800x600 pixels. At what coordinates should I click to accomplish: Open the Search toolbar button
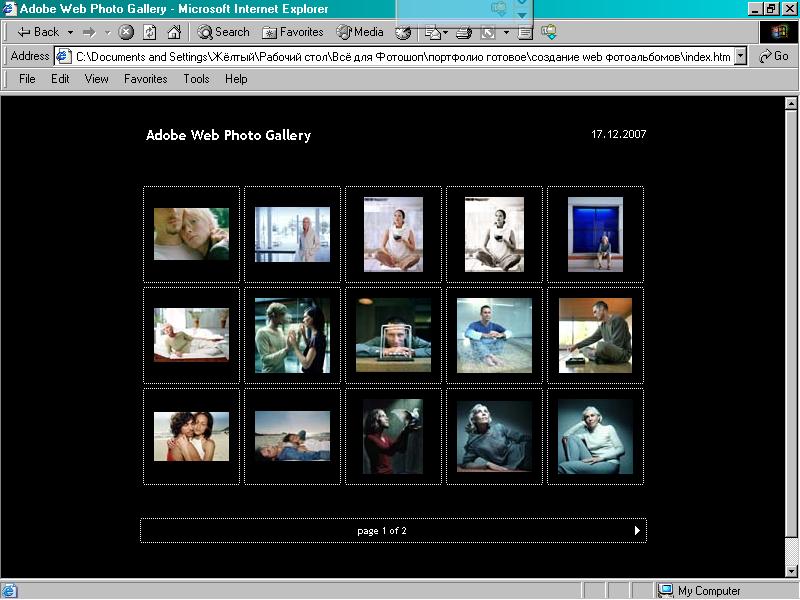(223, 32)
